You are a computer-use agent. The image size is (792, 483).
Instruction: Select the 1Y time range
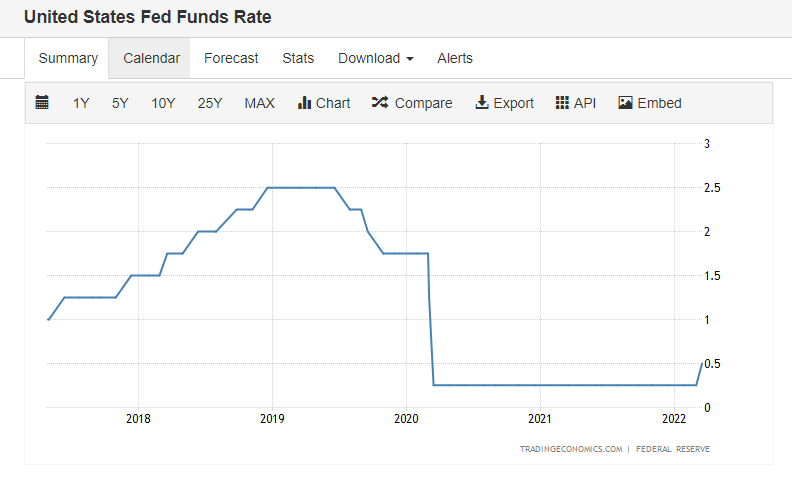tap(81, 103)
